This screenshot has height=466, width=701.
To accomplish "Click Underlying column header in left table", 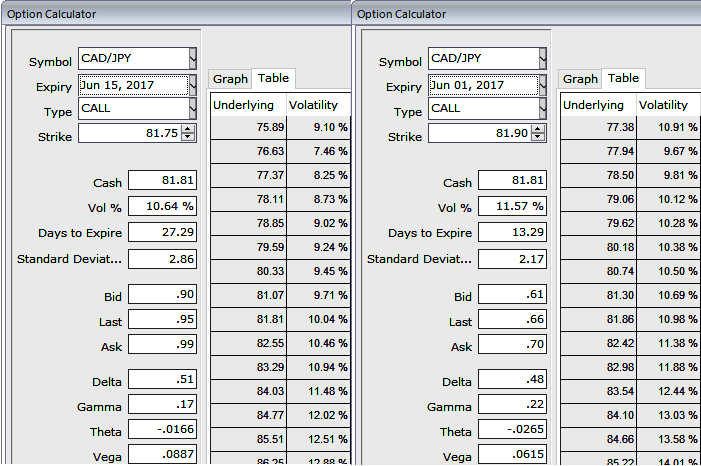I will (248, 105).
